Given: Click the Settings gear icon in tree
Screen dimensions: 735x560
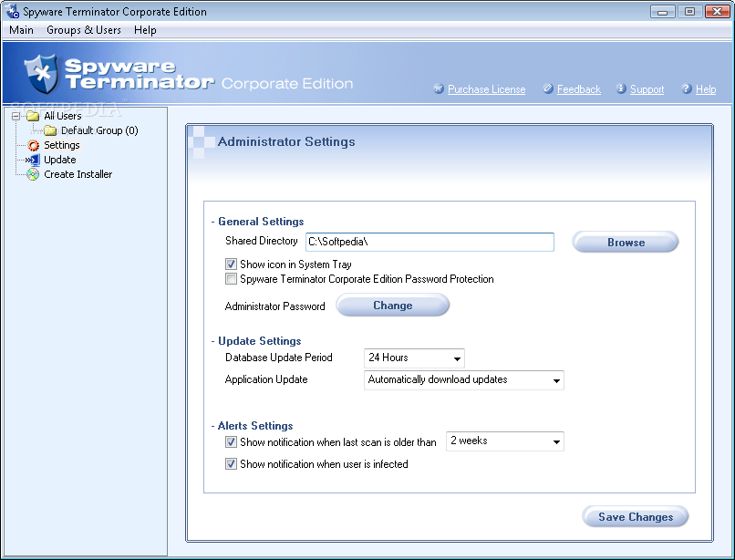Looking at the screenshot, I should (x=33, y=145).
